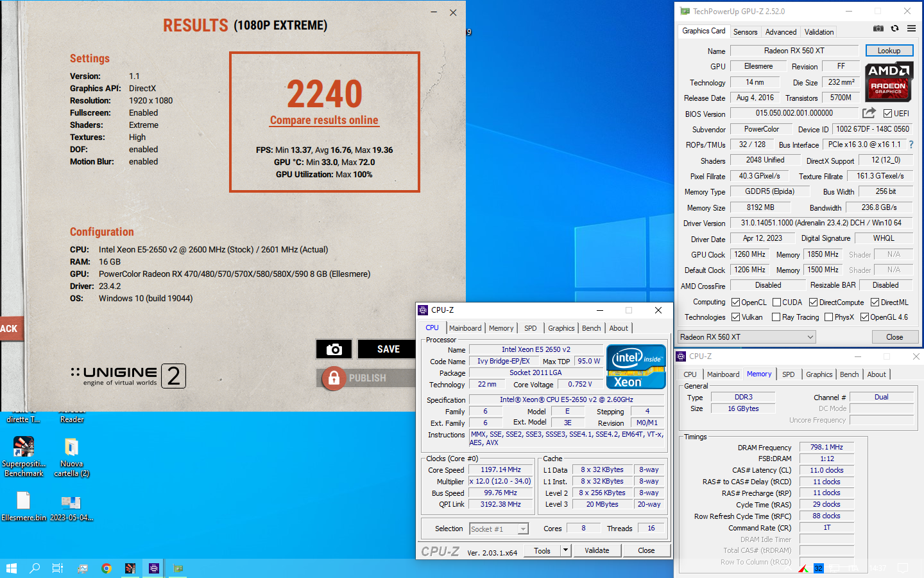
Task: Click the Lookup button in GPU-Z
Action: pos(889,51)
